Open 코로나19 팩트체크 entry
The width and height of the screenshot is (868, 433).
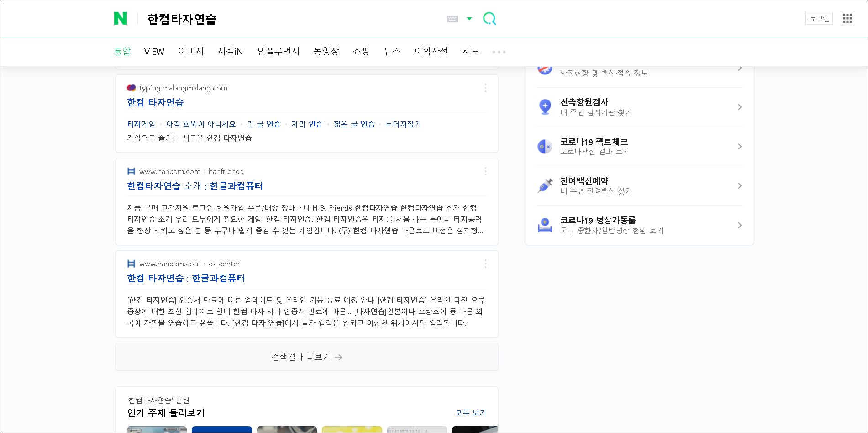639,147
